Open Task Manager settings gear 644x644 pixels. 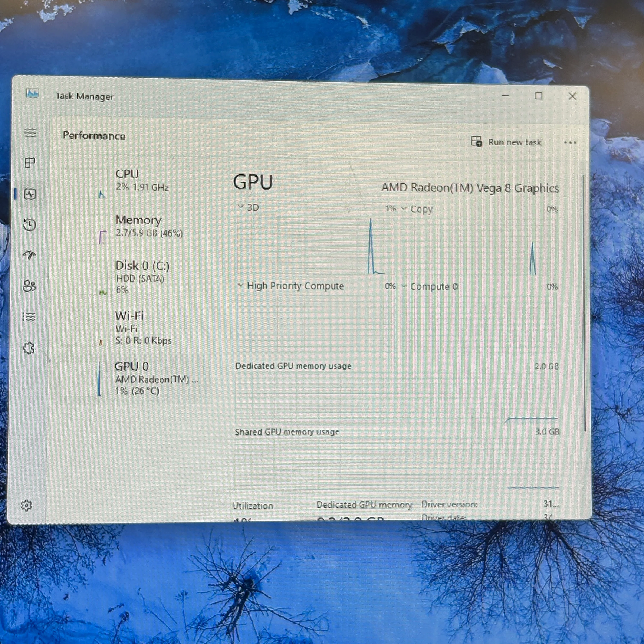click(x=26, y=505)
